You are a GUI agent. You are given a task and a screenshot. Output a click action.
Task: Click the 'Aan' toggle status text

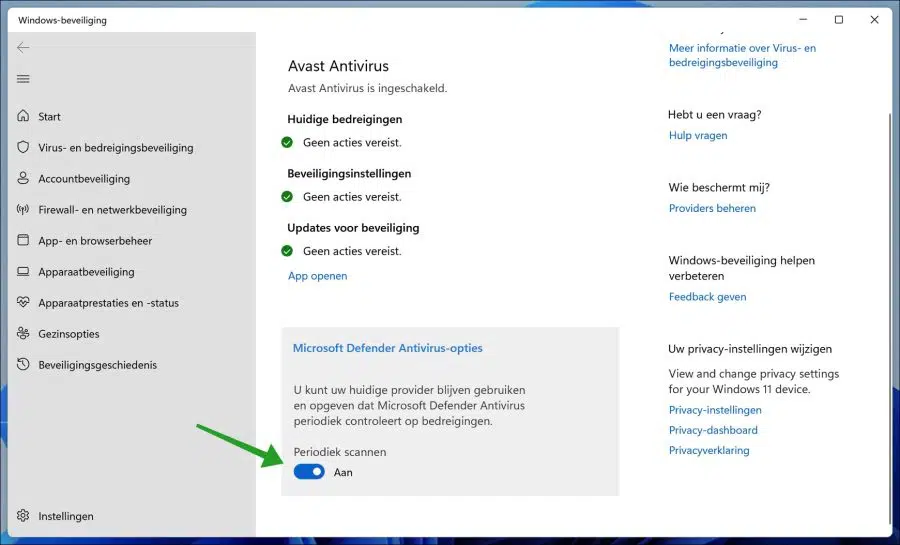click(343, 472)
